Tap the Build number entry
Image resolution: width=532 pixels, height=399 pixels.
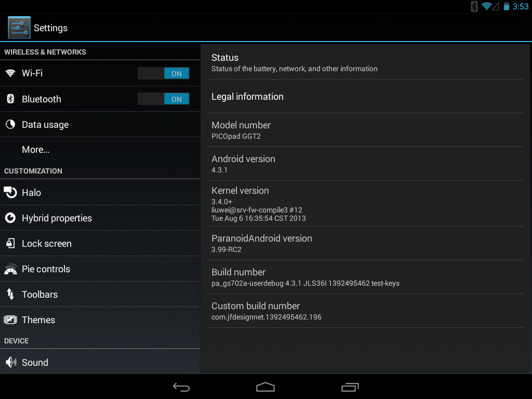(365, 277)
